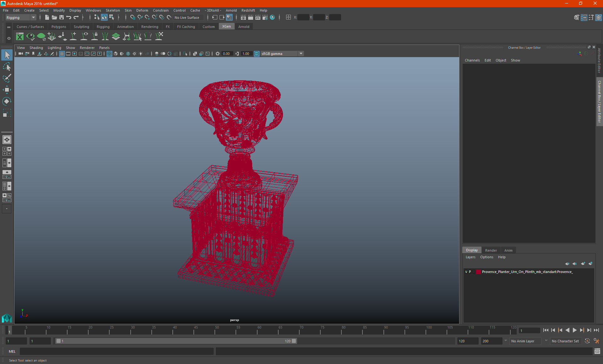603x364 pixels.
Task: Open the XGen window shelf icon
Action: tap(20, 37)
